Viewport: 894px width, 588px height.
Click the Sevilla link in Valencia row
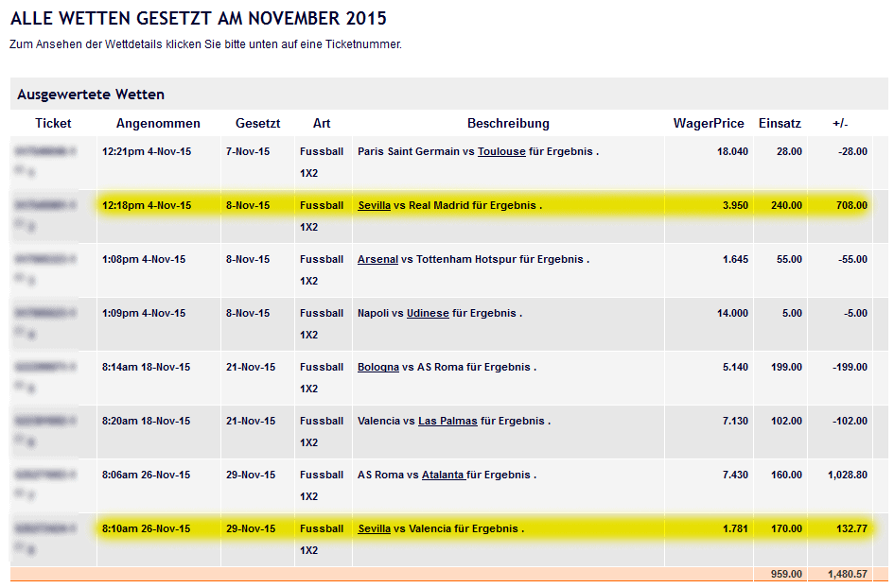pyautogui.click(x=374, y=528)
